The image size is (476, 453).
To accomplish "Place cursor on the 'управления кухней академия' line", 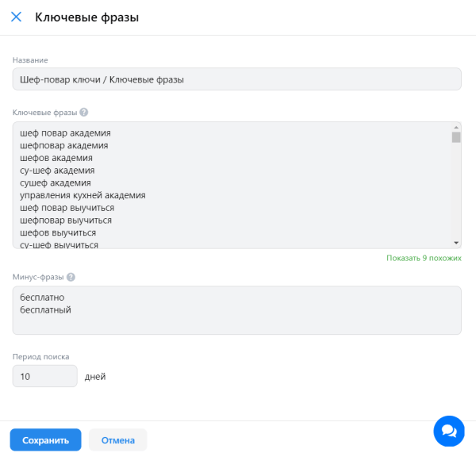I will (x=83, y=195).
